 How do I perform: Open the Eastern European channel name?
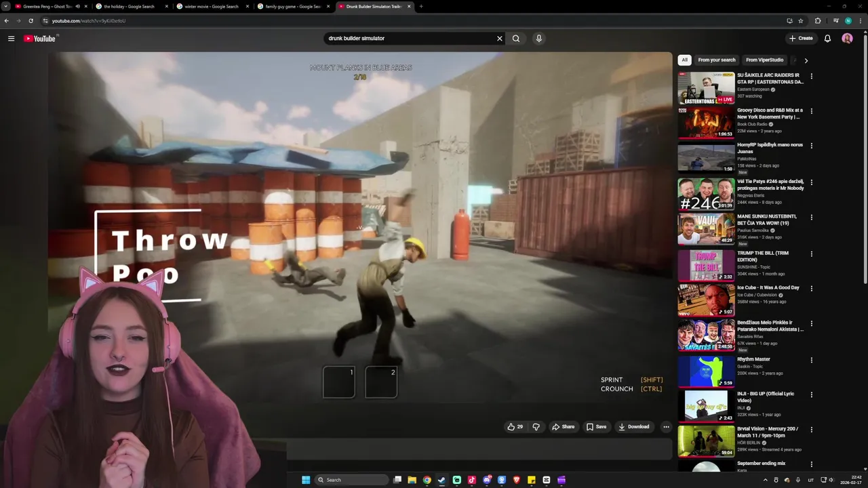(753, 89)
